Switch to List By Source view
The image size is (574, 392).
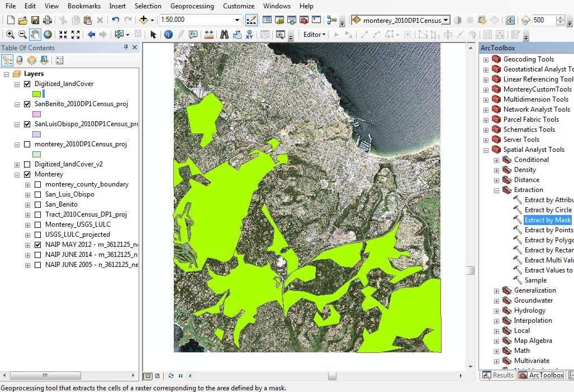pyautogui.click(x=20, y=60)
